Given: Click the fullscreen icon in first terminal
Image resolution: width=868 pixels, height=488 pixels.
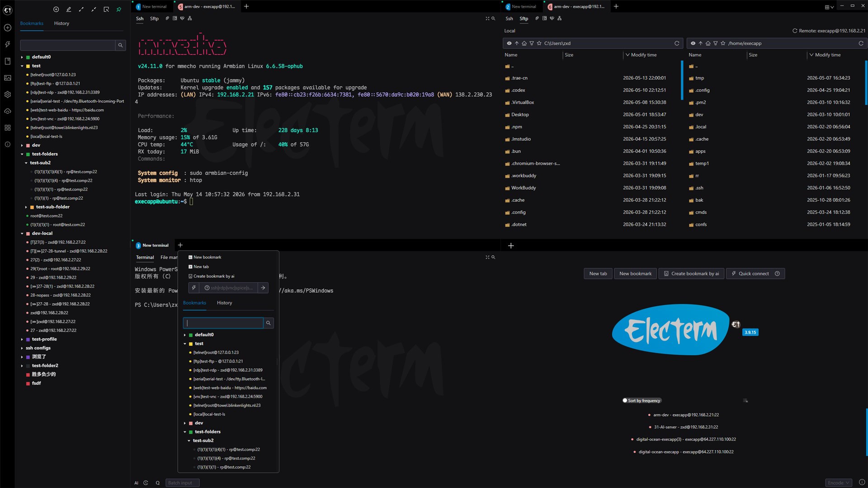Looking at the screenshot, I should pos(487,19).
